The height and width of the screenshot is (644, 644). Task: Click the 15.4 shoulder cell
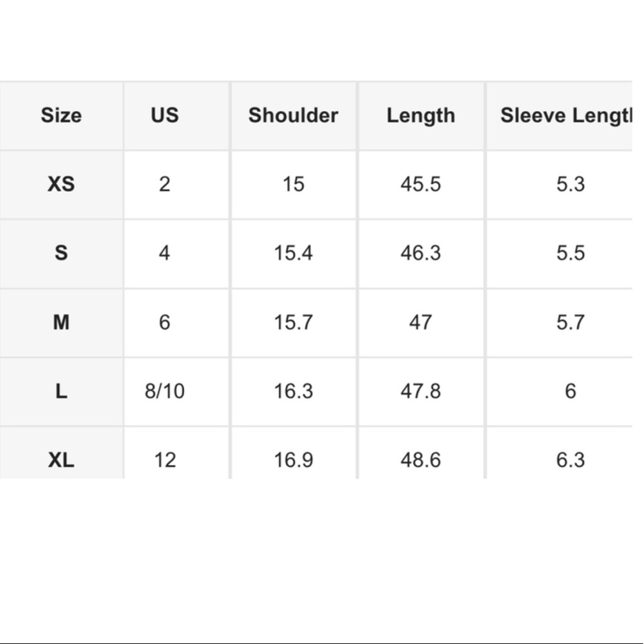point(293,253)
